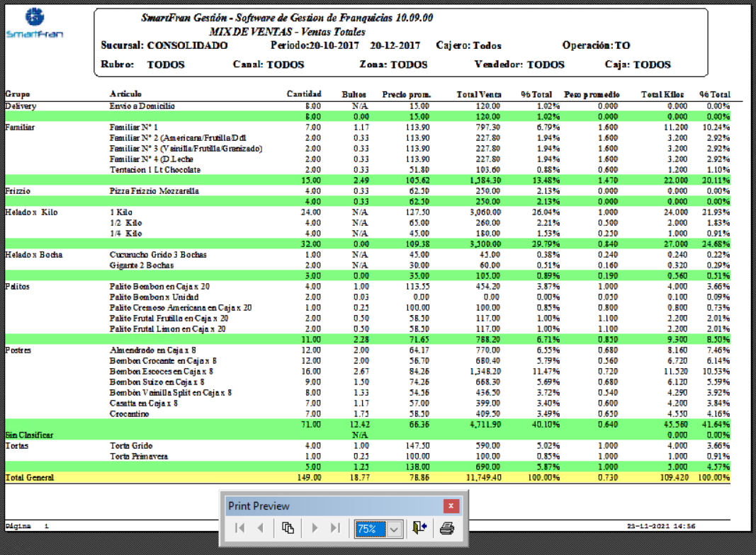
Task: Click the 1 Kilo article row
Action: pyautogui.click(x=121, y=212)
